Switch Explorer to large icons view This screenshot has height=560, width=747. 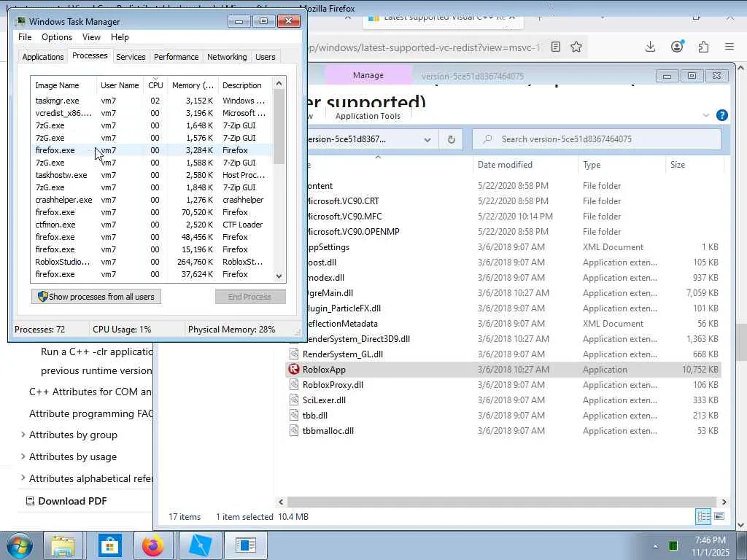click(719, 517)
